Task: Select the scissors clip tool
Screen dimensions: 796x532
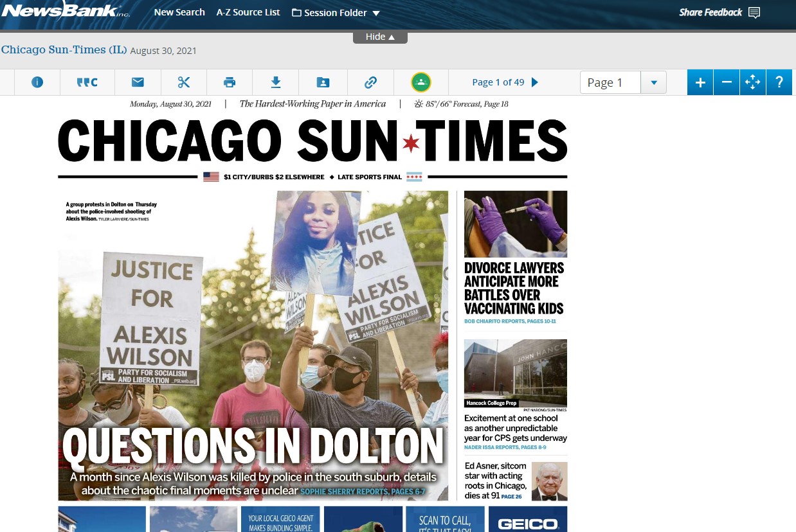Action: point(184,82)
